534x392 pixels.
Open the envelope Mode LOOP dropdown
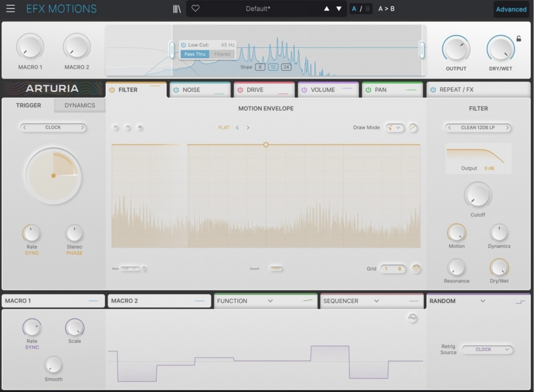[130, 269]
